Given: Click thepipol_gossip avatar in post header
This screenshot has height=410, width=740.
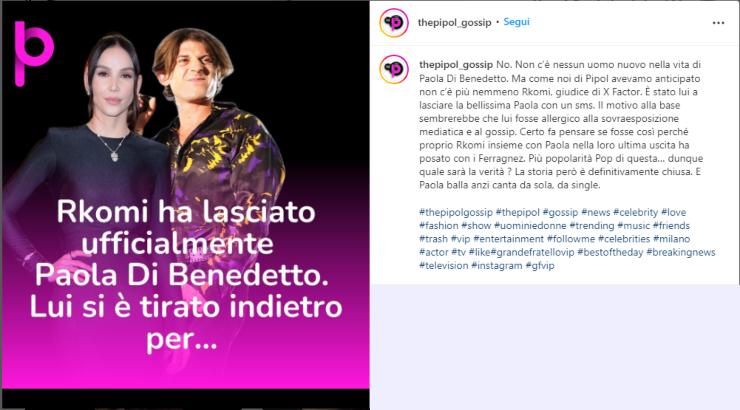Looking at the screenshot, I should coord(394,22).
